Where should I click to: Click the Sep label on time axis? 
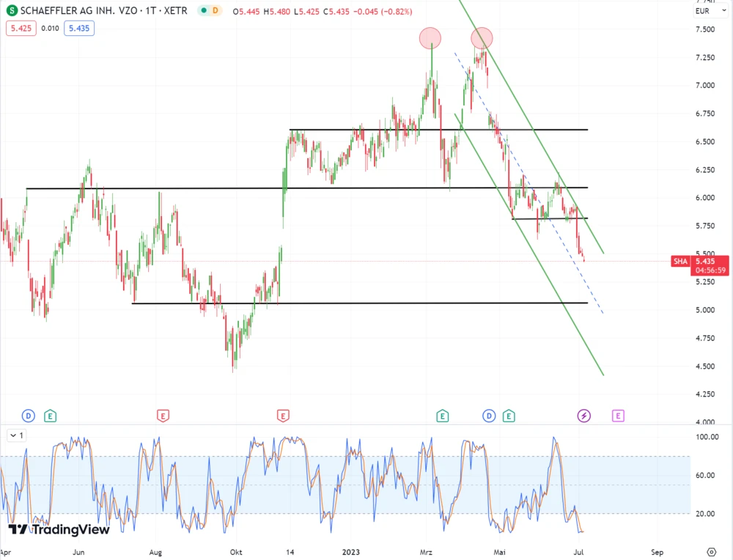point(657,552)
